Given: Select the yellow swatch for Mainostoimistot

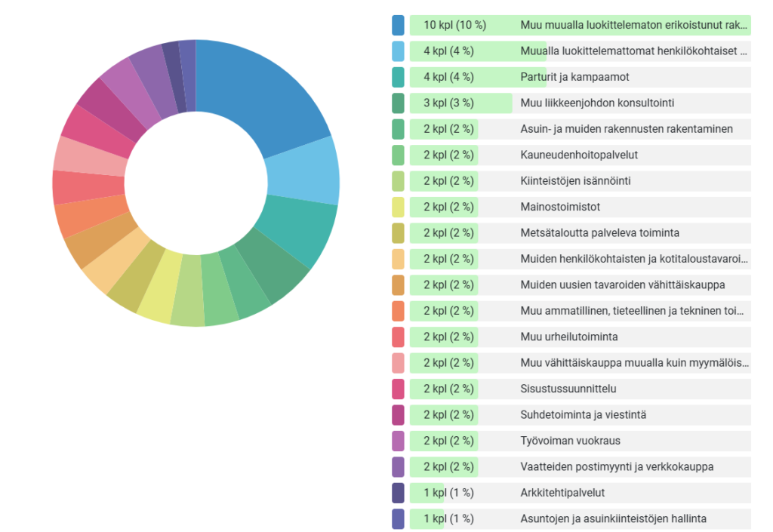Looking at the screenshot, I should (398, 207).
